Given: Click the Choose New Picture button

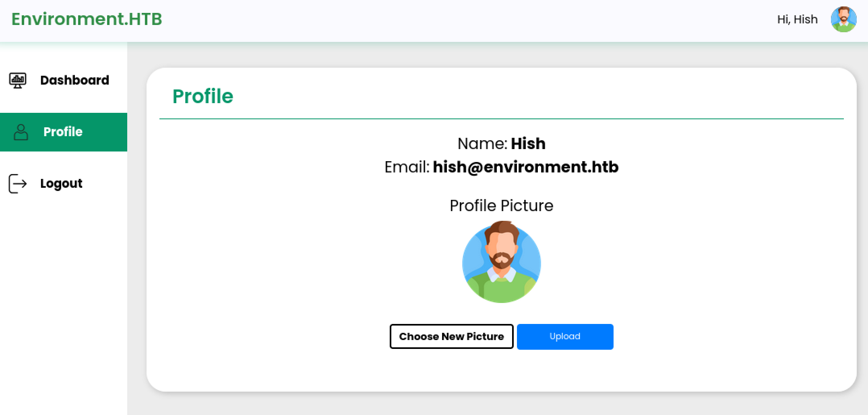Looking at the screenshot, I should tap(451, 336).
